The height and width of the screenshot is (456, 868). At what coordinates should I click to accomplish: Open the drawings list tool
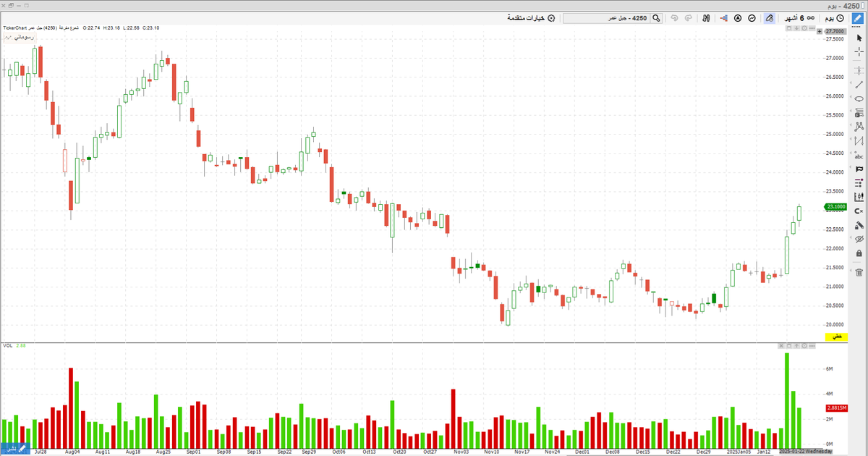coord(859,182)
